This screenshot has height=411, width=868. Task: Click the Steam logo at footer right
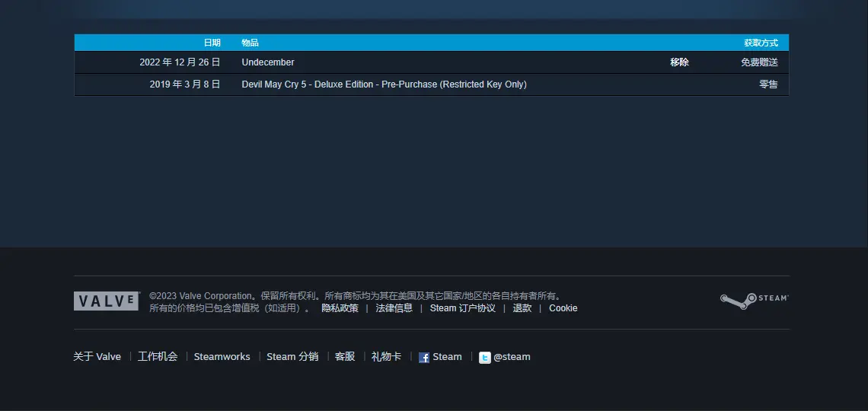point(754,301)
